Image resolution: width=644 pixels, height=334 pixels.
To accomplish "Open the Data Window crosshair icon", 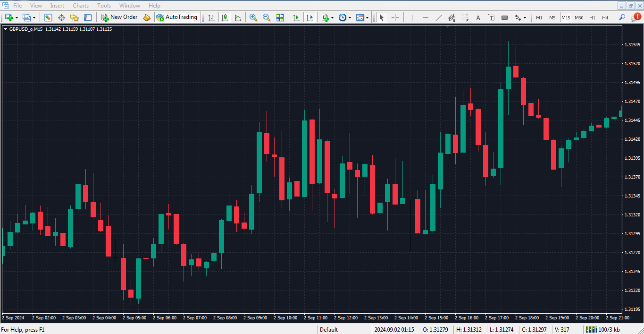I will pyautogui.click(x=61, y=17).
